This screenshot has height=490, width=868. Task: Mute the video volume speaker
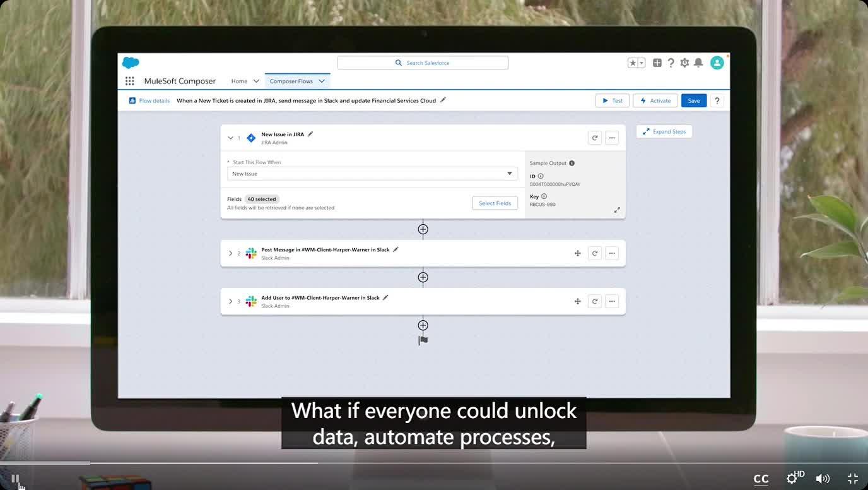coord(823,479)
